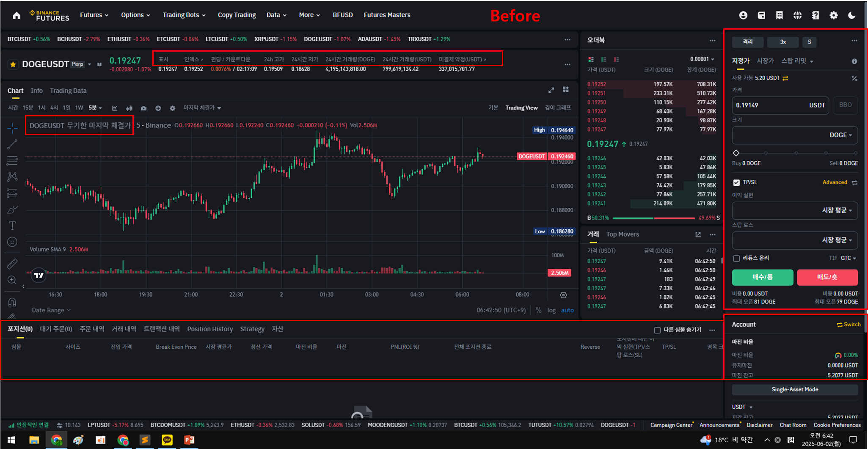
Task: Open the 스탑 리밋 order type dropdown
Action: pos(797,61)
